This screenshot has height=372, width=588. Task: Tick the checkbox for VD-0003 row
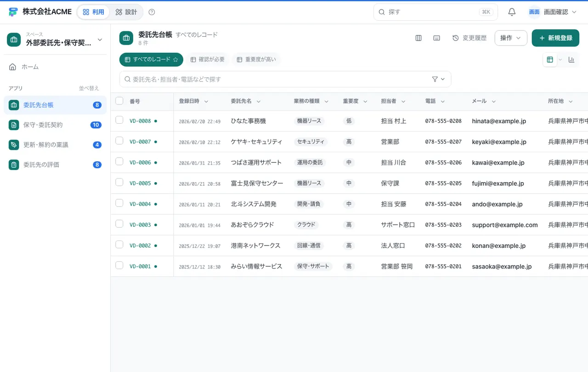click(x=119, y=224)
